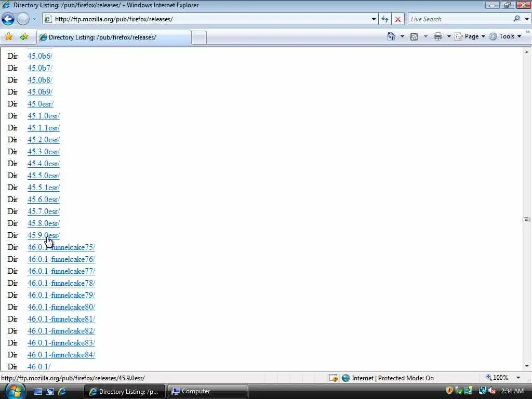Viewport: 532px width, 399px height.
Task: Click the Forward navigation button
Action: (x=23, y=19)
